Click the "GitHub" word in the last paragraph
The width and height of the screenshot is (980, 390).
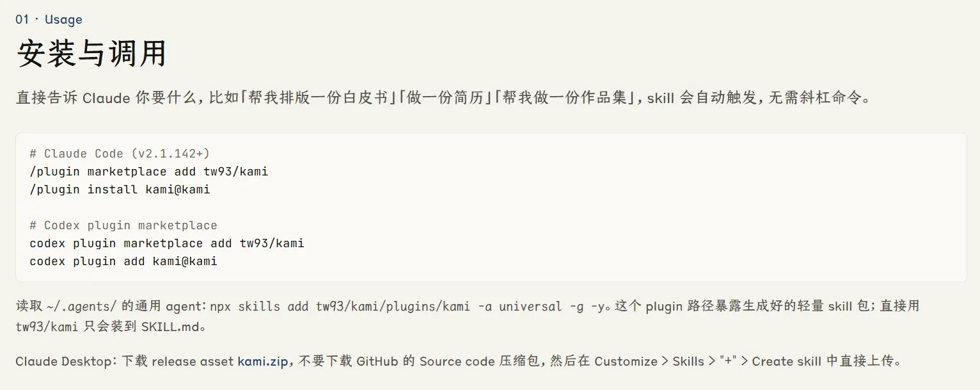(378, 361)
